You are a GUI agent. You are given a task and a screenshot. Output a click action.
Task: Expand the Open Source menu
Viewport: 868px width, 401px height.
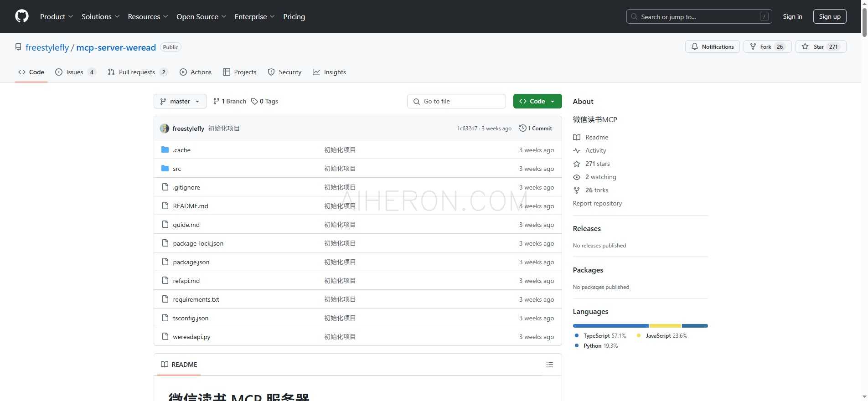tap(201, 16)
